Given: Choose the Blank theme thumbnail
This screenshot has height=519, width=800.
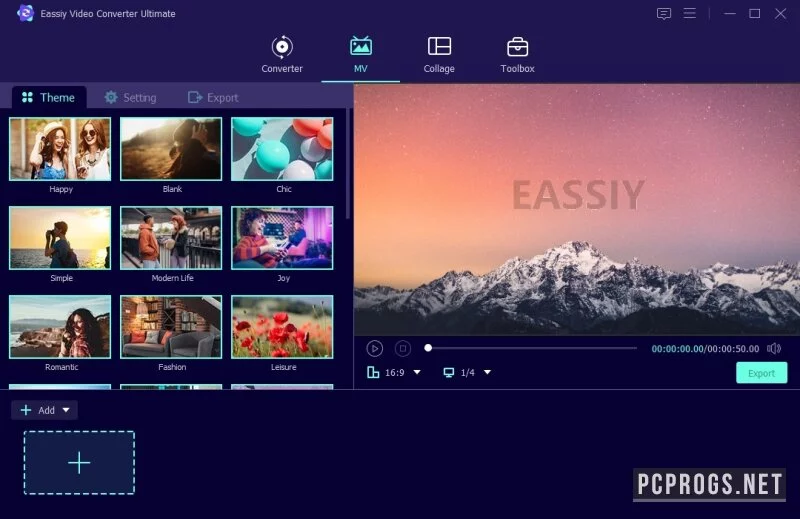Looking at the screenshot, I should [x=171, y=149].
